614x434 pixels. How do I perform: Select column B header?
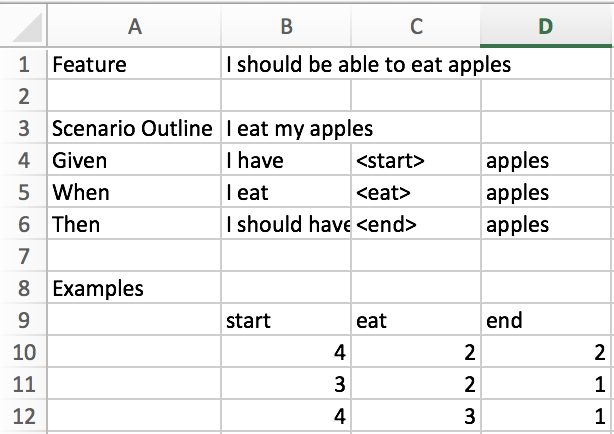tap(286, 27)
